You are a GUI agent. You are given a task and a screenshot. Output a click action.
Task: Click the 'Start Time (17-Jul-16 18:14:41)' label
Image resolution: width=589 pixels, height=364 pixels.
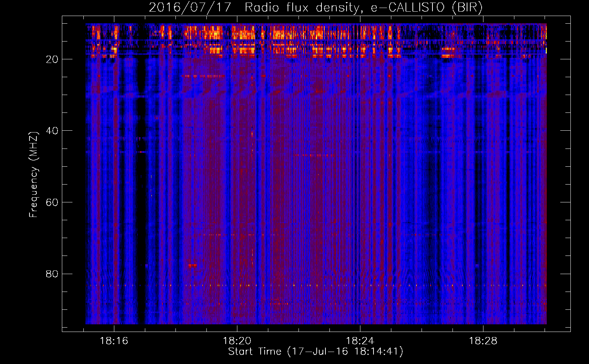pos(316,352)
